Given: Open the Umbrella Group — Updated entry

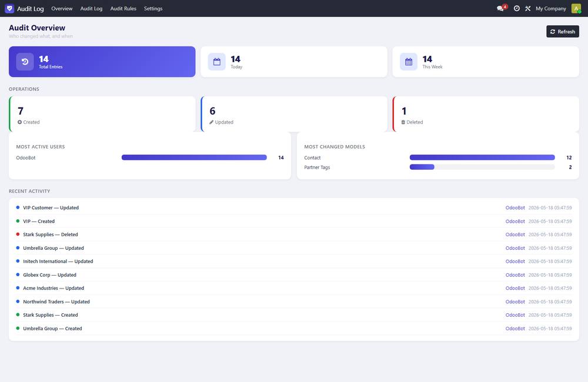Looking at the screenshot, I should 294,248.
